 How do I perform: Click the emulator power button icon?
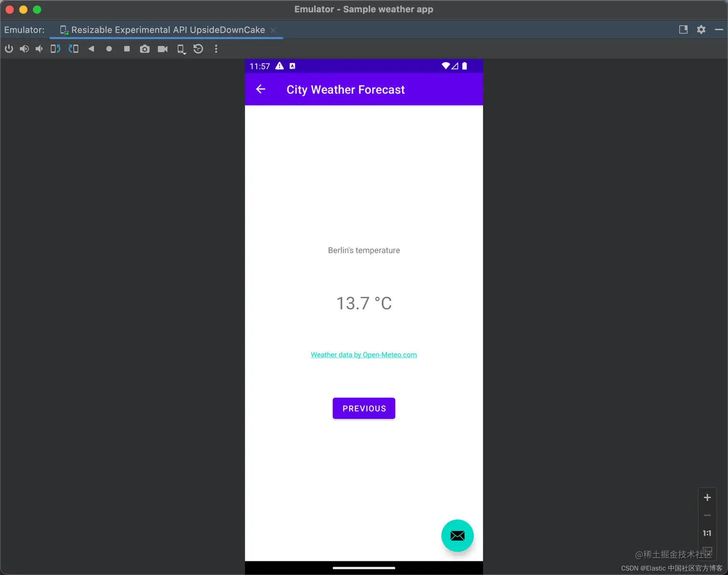coord(9,49)
